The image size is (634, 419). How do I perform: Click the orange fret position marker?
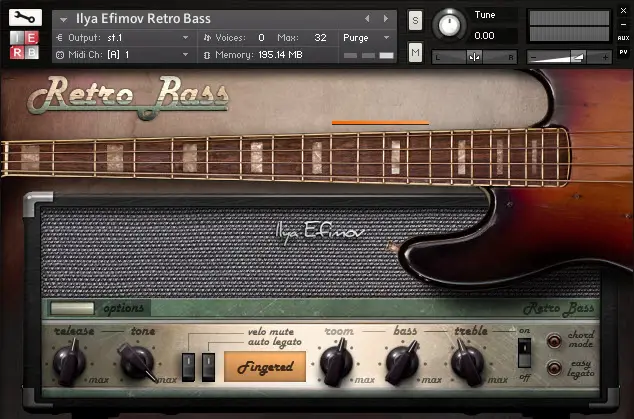[x=380, y=123]
